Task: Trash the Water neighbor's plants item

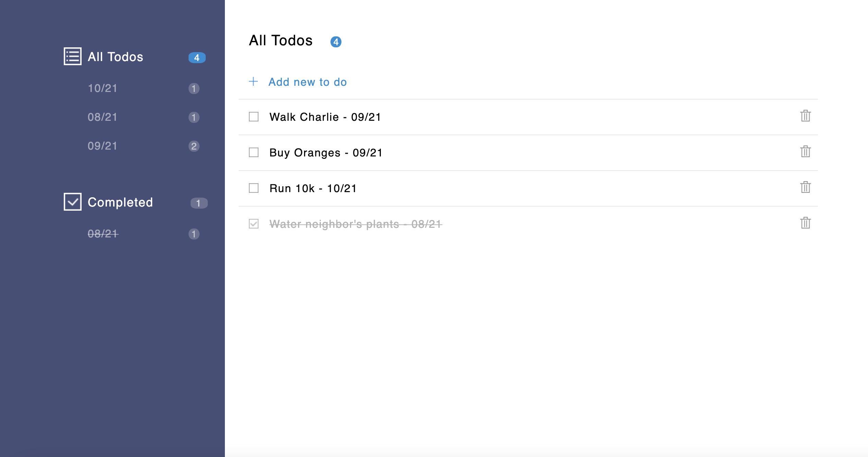Action: pyautogui.click(x=805, y=223)
